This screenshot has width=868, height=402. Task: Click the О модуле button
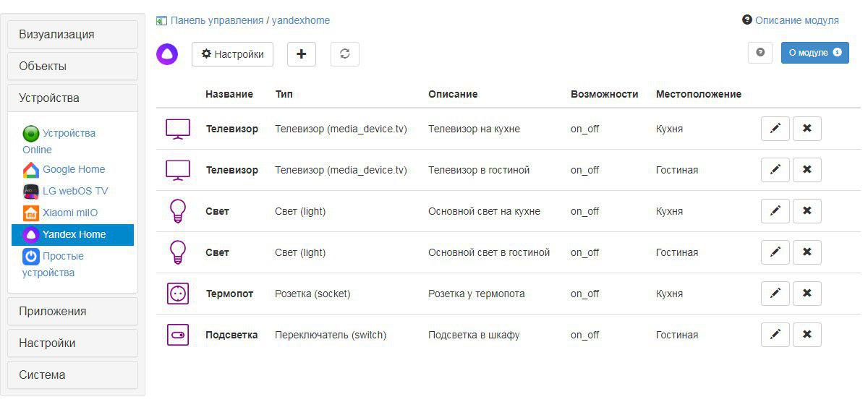pyautogui.click(x=814, y=53)
